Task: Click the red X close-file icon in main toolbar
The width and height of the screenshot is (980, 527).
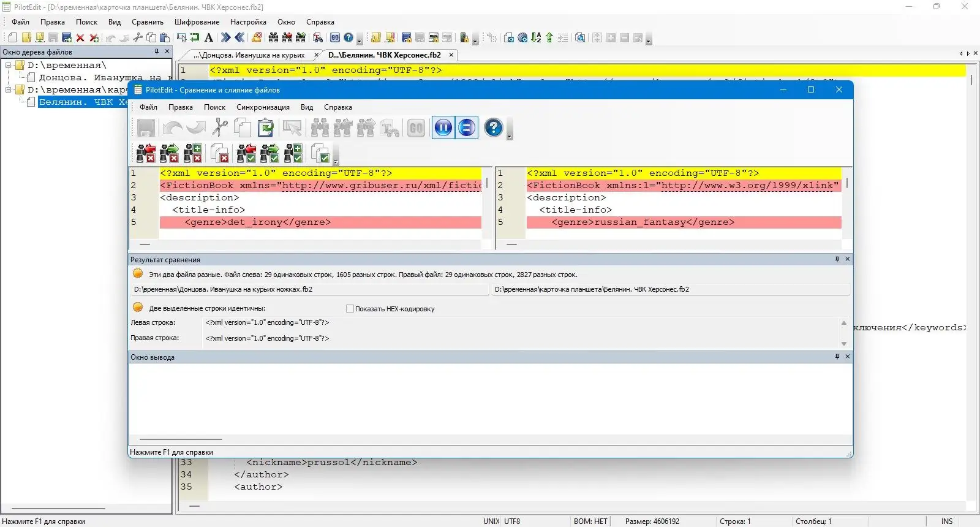Action: 80,38
